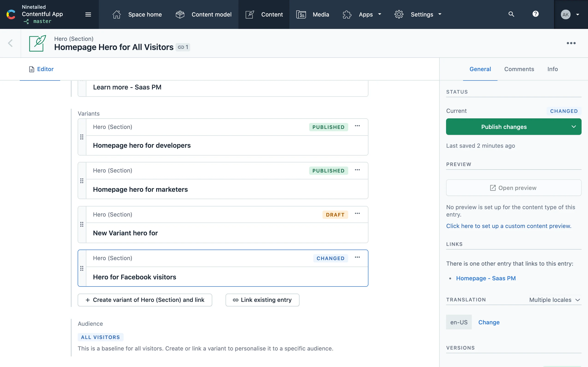Screen dimensions: 588x367
Task: Open the Homepage hero for developers entry card
Action: coord(142,145)
